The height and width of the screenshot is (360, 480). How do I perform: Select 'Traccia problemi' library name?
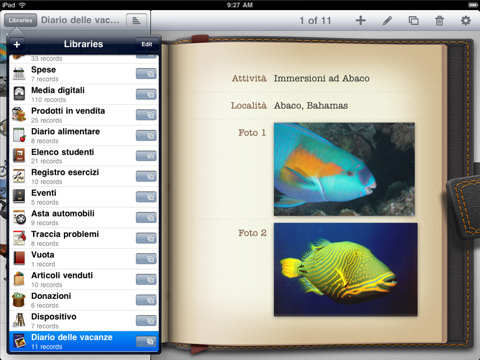click(65, 234)
